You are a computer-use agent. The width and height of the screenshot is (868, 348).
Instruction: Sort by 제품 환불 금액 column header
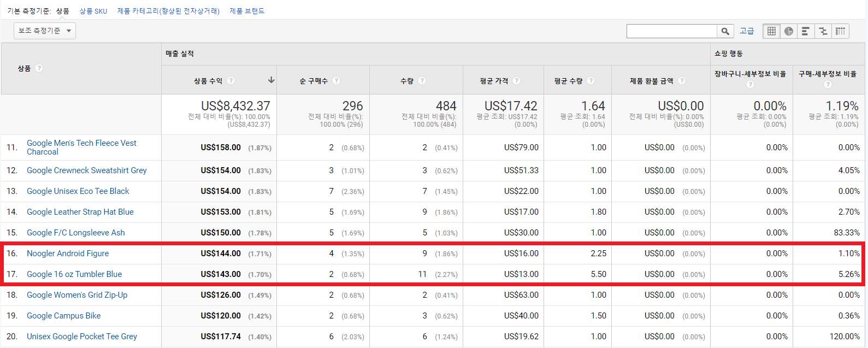[x=652, y=81]
